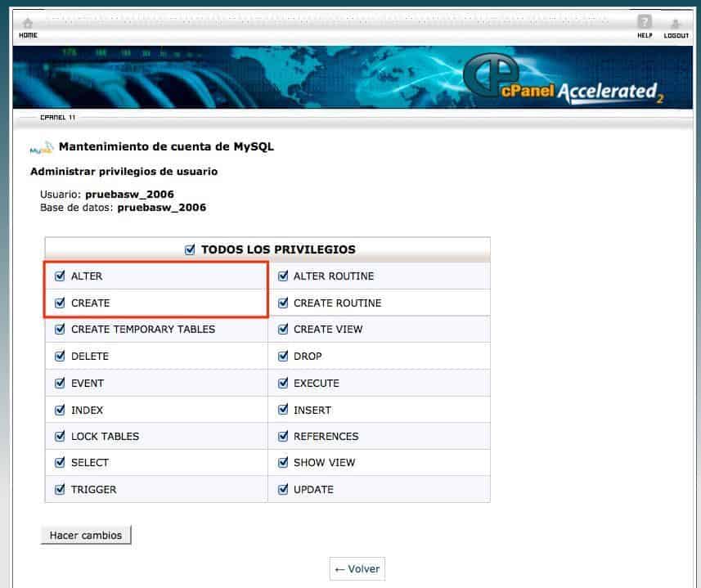Image resolution: width=701 pixels, height=588 pixels.
Task: Uncheck the LOCK TABLES privilege
Action: (x=60, y=436)
